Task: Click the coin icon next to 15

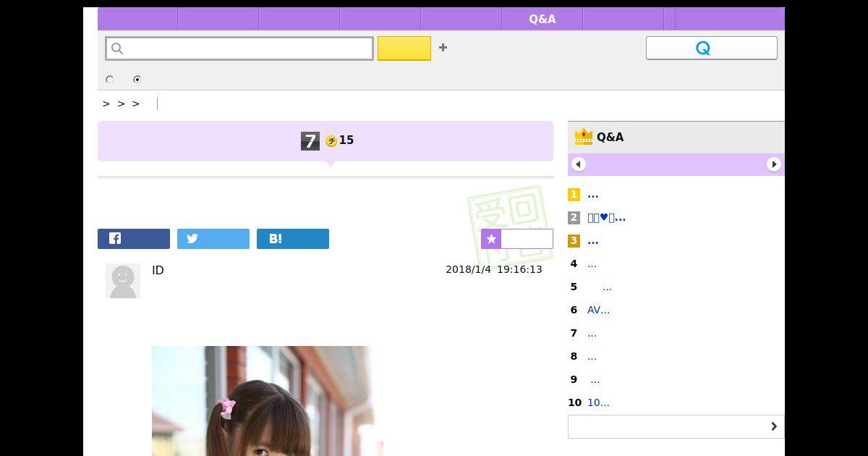Action: coord(331,141)
